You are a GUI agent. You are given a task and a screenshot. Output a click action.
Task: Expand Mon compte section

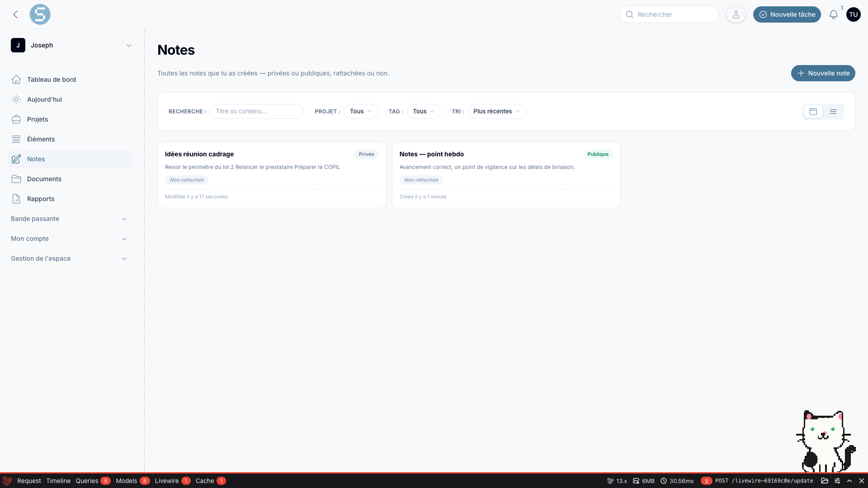[x=70, y=239]
